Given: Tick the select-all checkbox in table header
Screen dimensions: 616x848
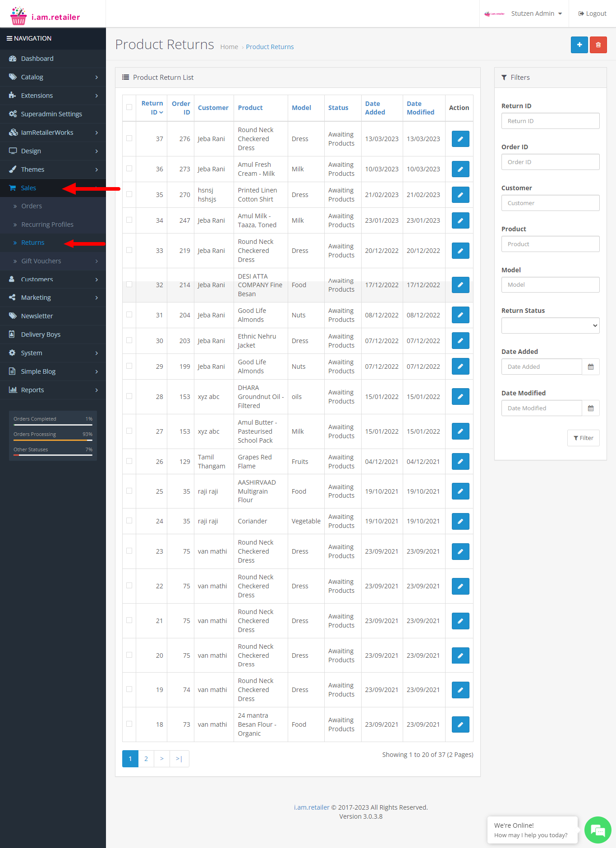Looking at the screenshot, I should (x=129, y=107).
